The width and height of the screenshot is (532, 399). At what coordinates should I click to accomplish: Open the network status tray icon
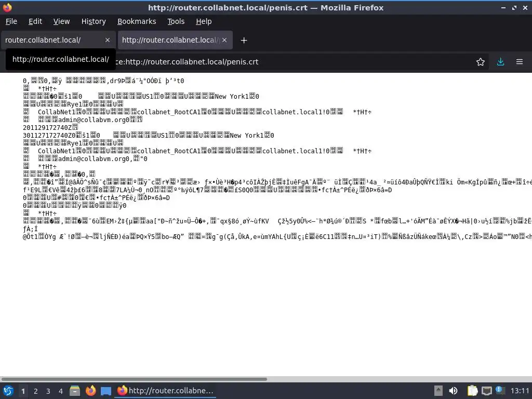click(x=486, y=391)
